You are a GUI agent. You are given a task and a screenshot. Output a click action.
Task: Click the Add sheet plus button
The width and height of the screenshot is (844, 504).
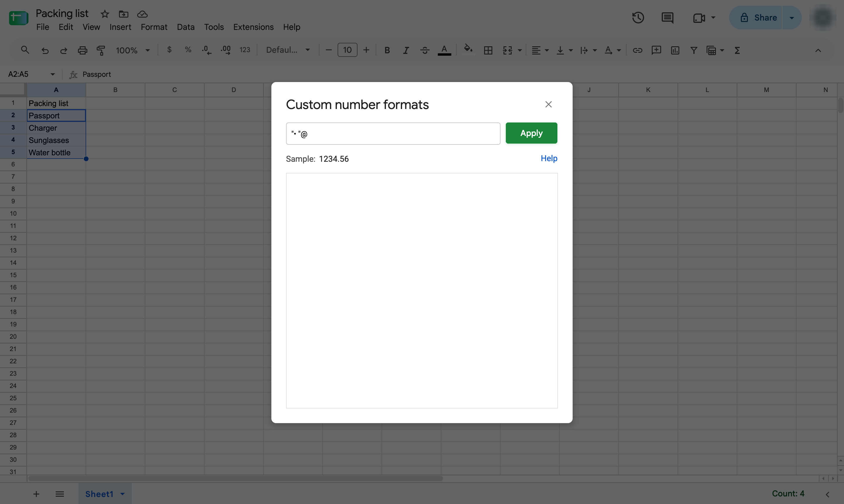[x=36, y=494]
